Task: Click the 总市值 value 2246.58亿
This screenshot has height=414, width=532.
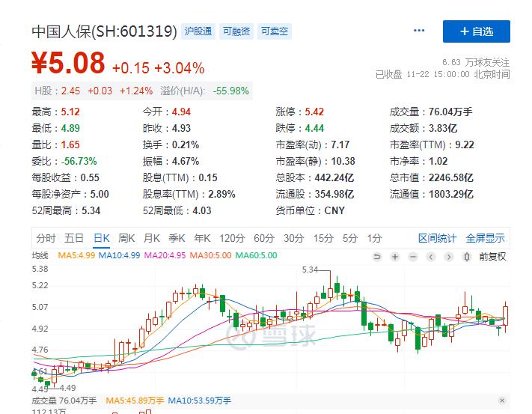Action: click(x=451, y=177)
